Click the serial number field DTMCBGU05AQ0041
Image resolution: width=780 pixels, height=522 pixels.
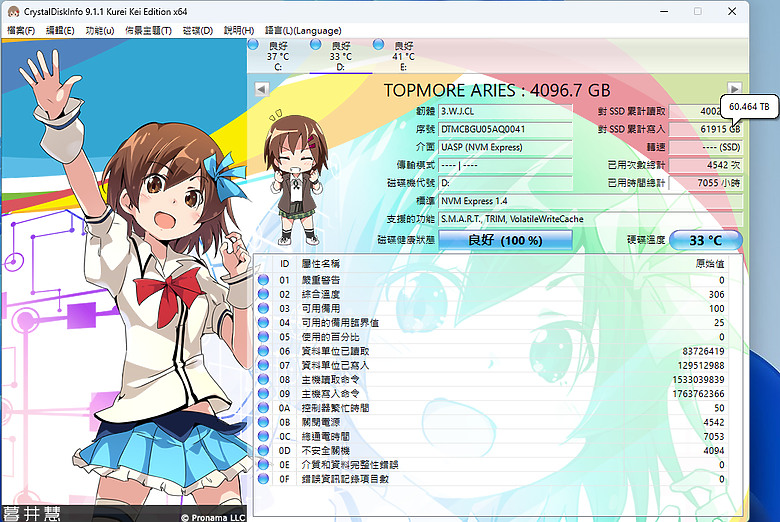(505, 129)
